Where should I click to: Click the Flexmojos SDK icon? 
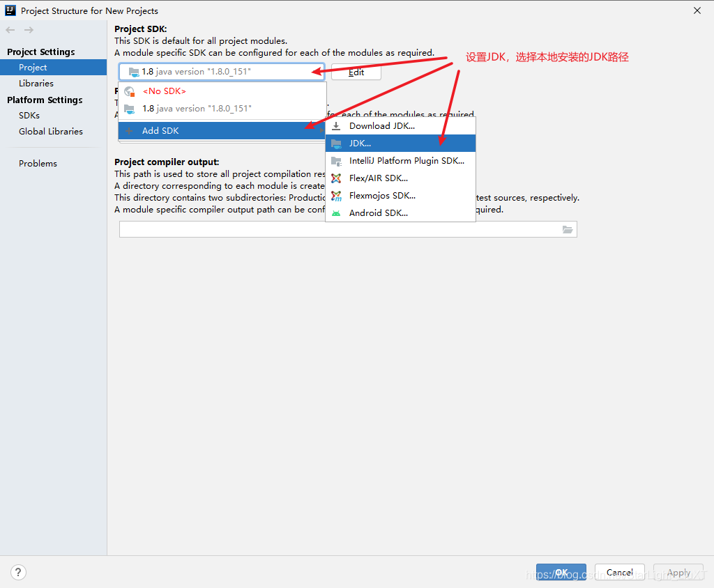click(336, 196)
